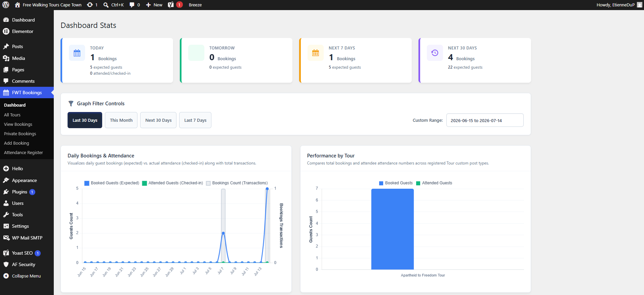Toggle Booked Guests (Expected) legend swatch
Screen dimensions: 644x295
click(x=87, y=183)
